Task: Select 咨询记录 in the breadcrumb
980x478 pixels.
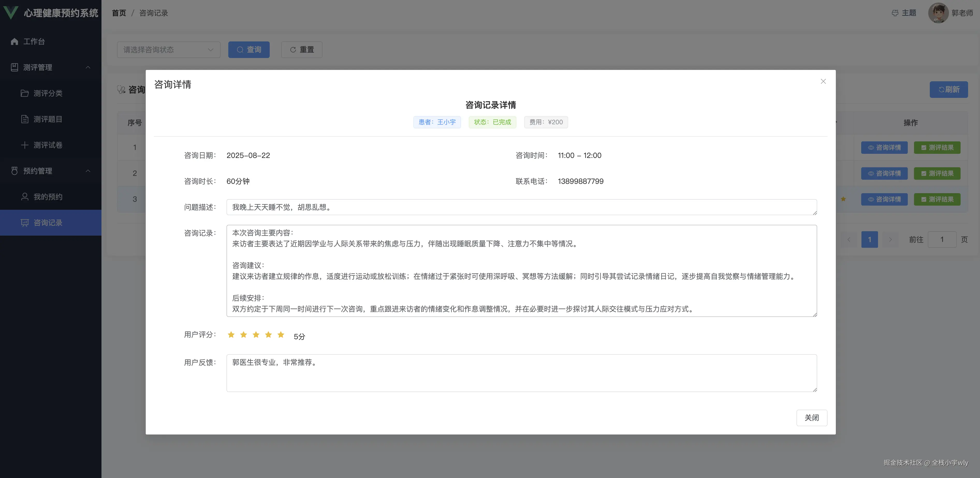Action: pyautogui.click(x=153, y=13)
